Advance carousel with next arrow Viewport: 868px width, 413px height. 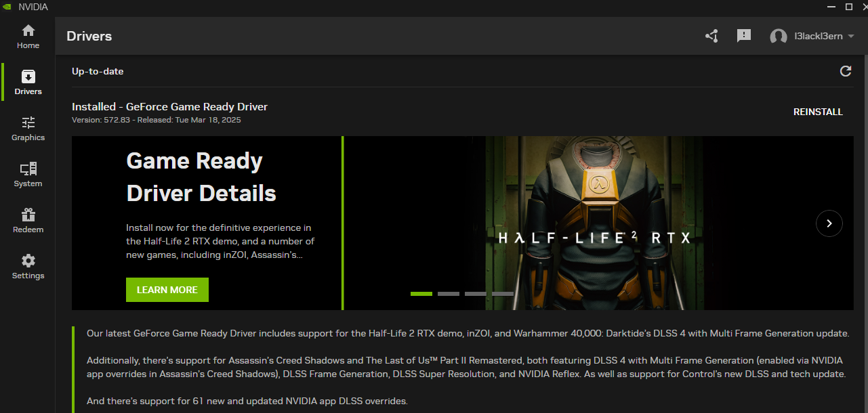coord(829,223)
